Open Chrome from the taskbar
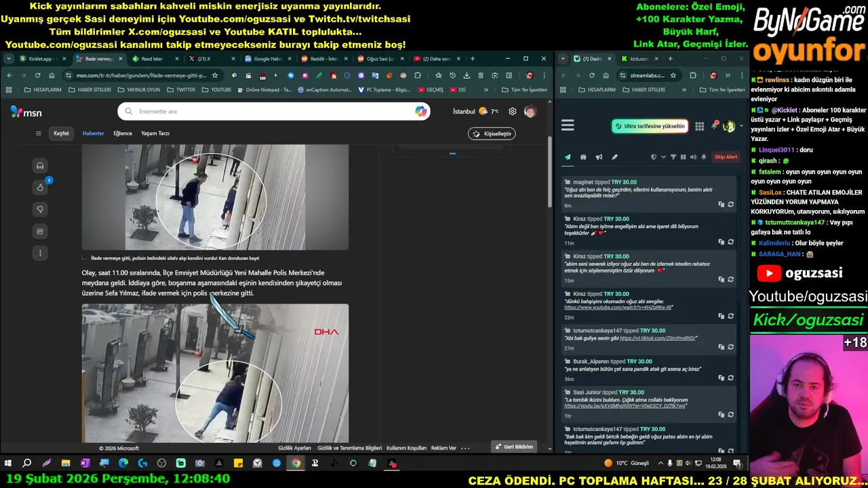The width and height of the screenshot is (868, 488). tap(296, 464)
